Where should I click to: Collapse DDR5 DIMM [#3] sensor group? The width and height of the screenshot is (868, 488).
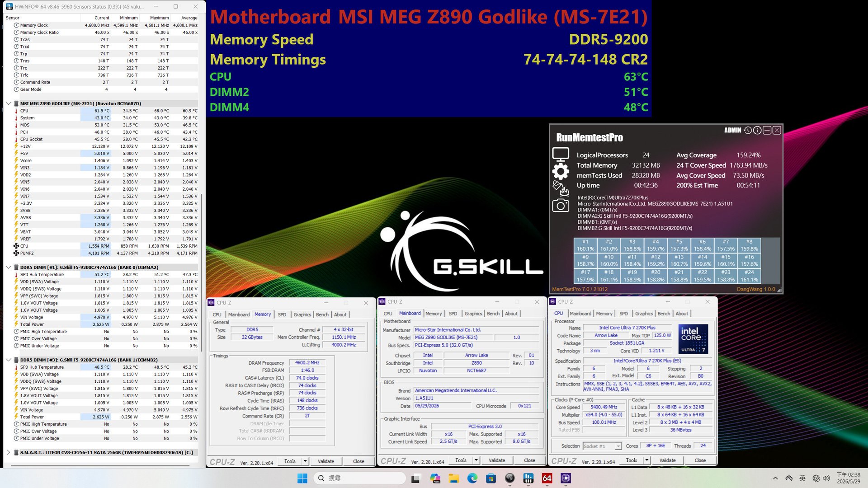(x=8, y=360)
